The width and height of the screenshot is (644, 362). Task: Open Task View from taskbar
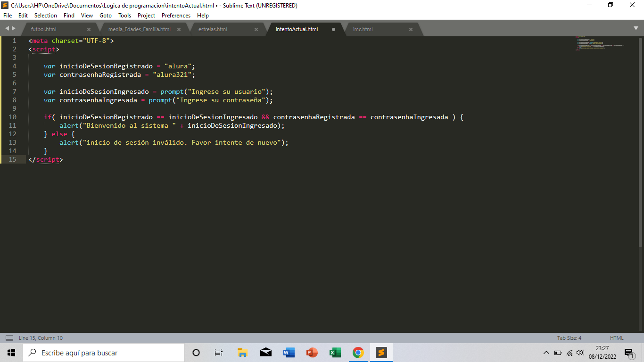pyautogui.click(x=219, y=353)
